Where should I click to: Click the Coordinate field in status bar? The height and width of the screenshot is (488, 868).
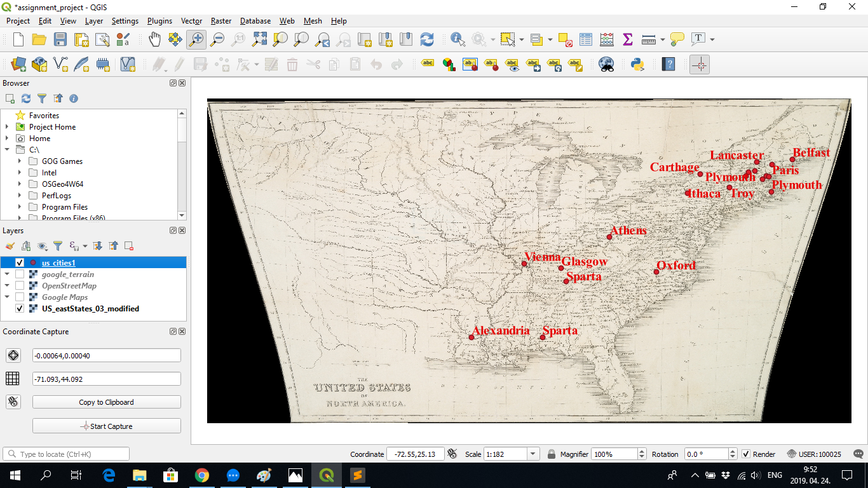coord(415,454)
